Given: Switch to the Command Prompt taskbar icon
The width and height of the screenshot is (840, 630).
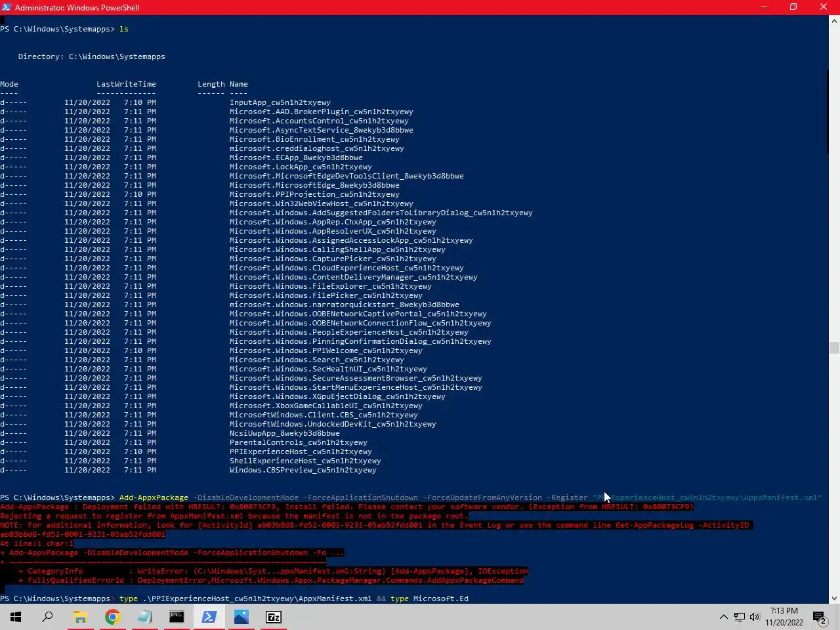Looking at the screenshot, I should tap(177, 617).
